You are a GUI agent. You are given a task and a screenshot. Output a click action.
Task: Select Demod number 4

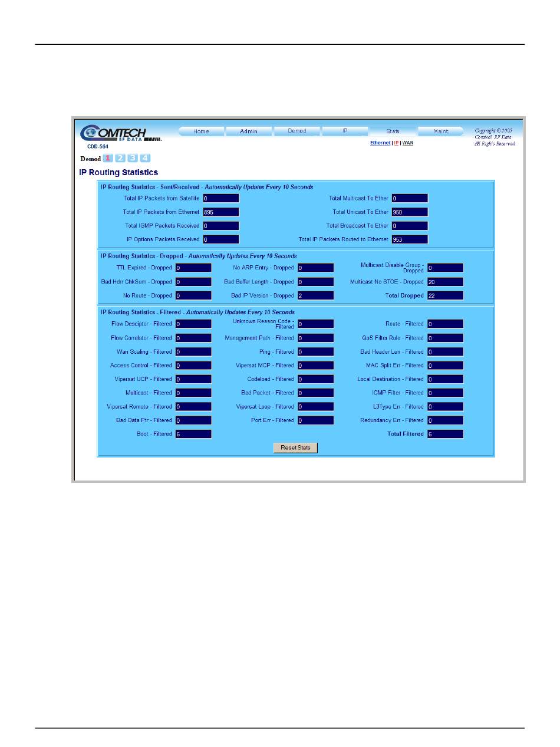coord(145,158)
